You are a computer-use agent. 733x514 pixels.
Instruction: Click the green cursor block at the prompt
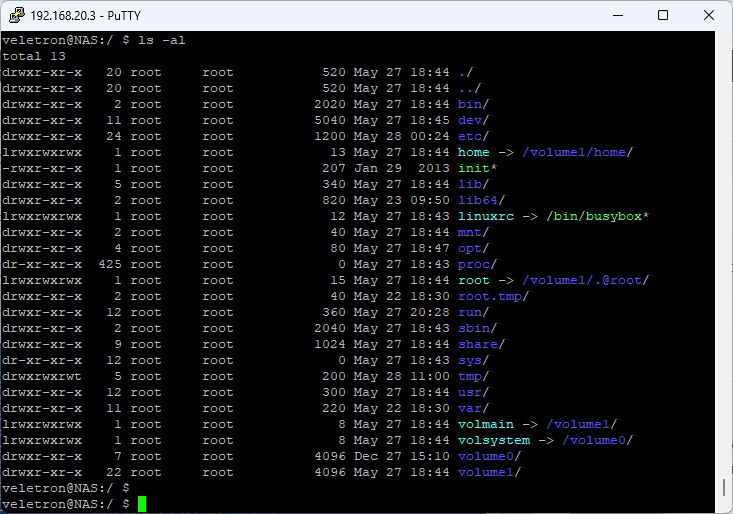click(x=142, y=504)
